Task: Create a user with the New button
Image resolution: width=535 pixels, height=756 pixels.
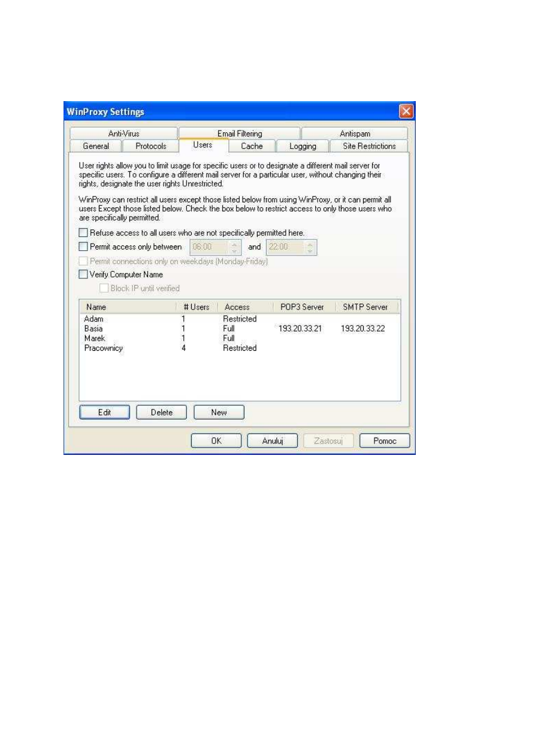Action: pos(219,412)
